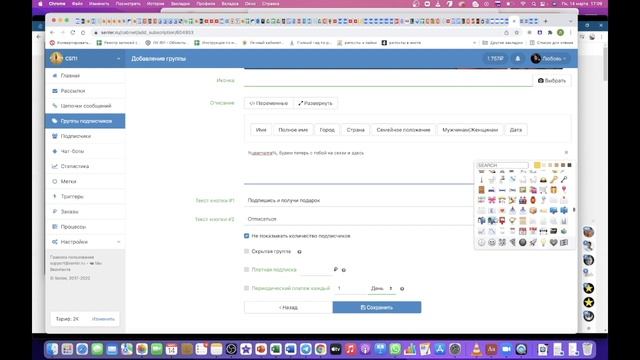640x360 pixels.
Task: Click the Выбрать icon picker button
Action: 552,80
